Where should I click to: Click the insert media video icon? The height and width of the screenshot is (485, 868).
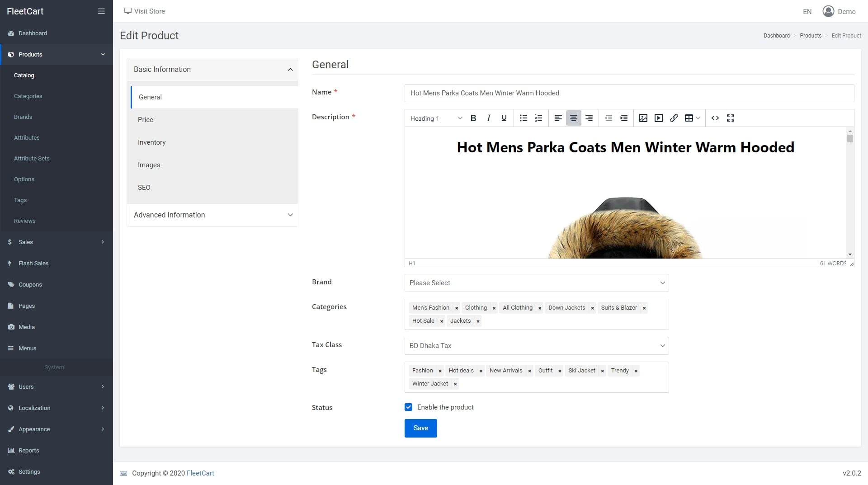(658, 118)
